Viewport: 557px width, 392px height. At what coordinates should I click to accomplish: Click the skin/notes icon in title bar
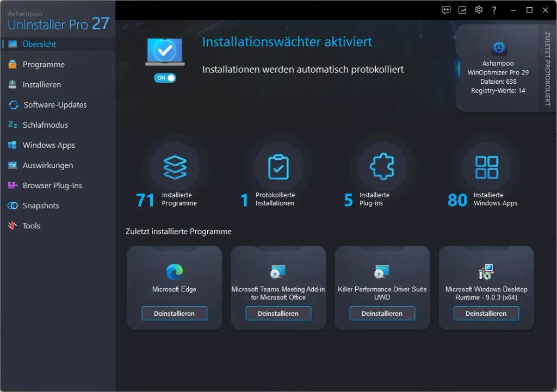tap(462, 10)
